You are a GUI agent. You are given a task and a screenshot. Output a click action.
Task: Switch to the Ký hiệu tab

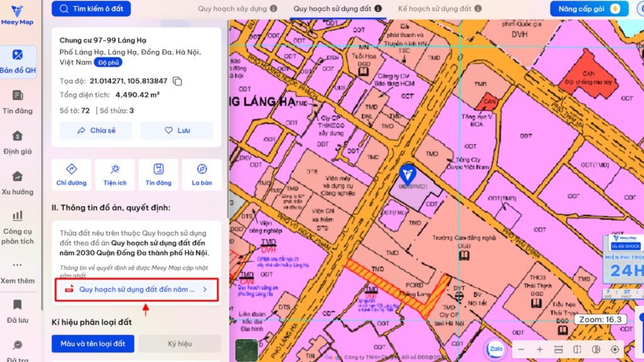180,344
